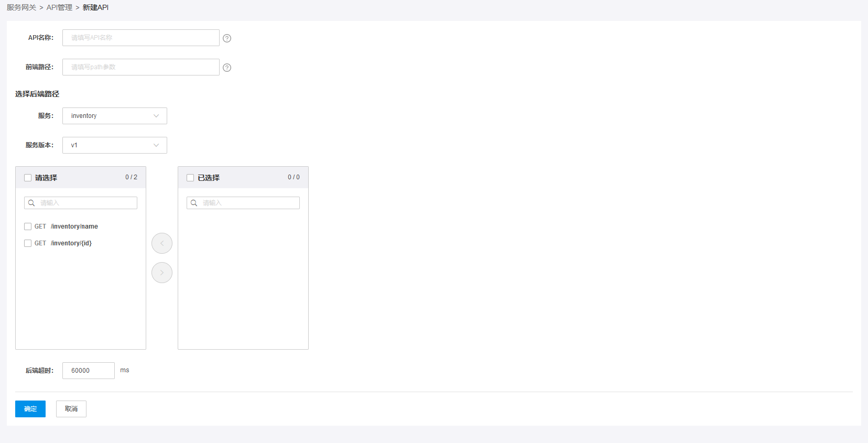Focus the 后端超时 field showing 60000
Screen dimensions: 868x443
[x=88, y=371]
